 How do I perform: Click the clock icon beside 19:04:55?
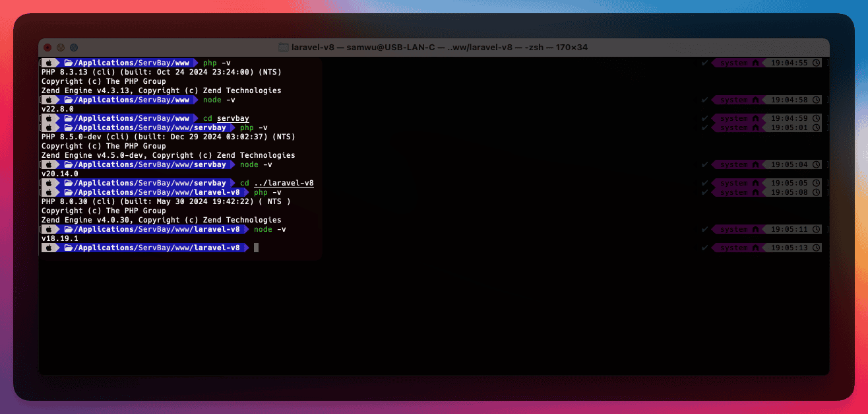(x=817, y=63)
